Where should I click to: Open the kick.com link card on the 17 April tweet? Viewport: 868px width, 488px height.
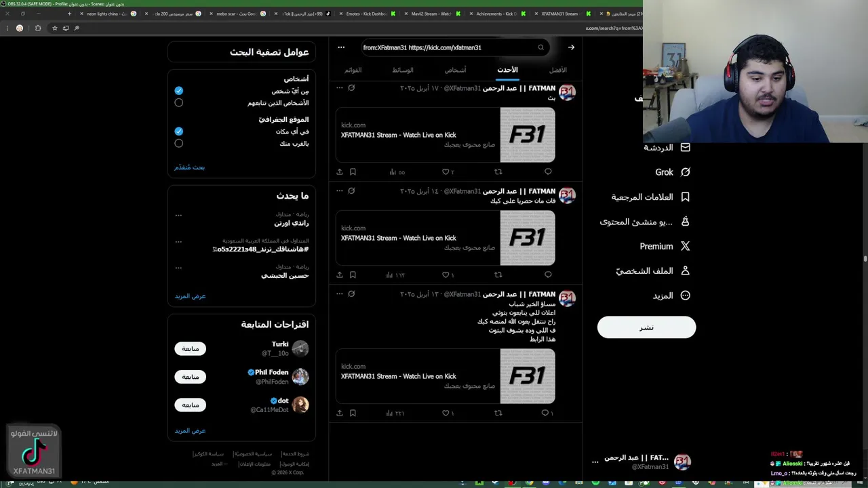point(446,135)
